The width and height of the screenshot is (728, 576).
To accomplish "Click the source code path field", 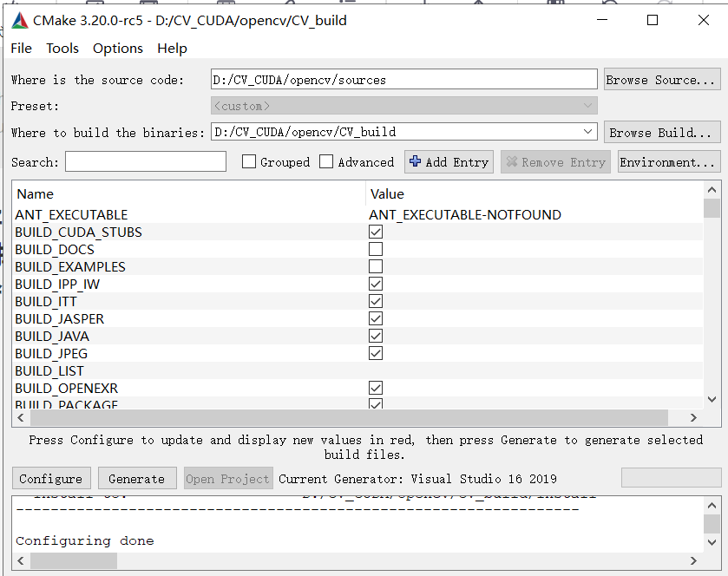I will tap(404, 79).
